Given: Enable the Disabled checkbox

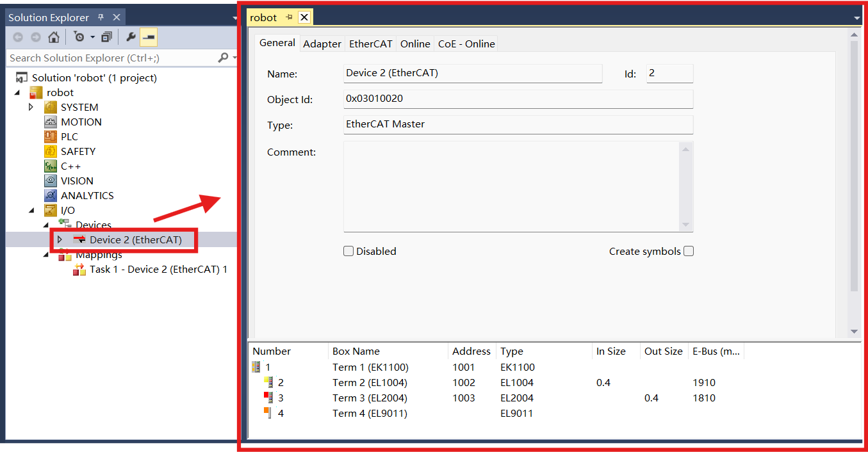Looking at the screenshot, I should click(348, 251).
